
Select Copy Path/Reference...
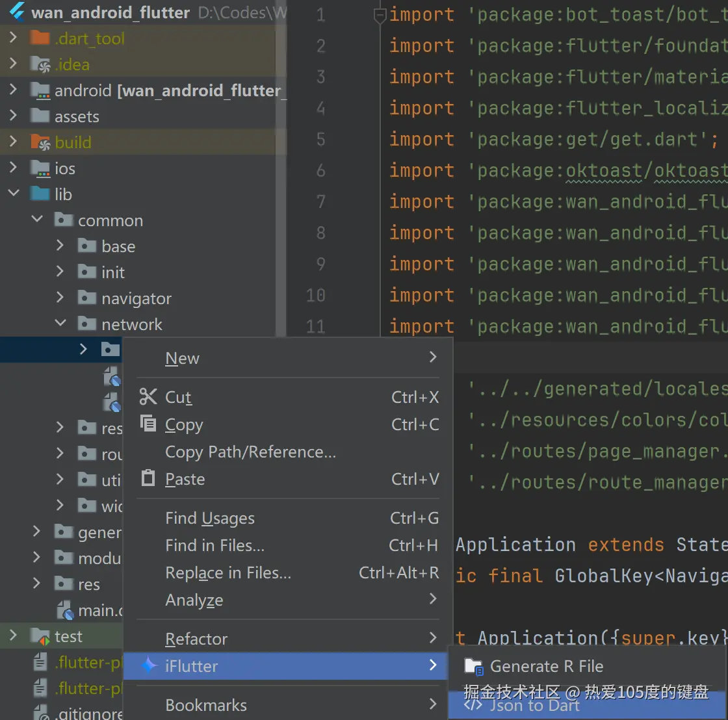288,452
